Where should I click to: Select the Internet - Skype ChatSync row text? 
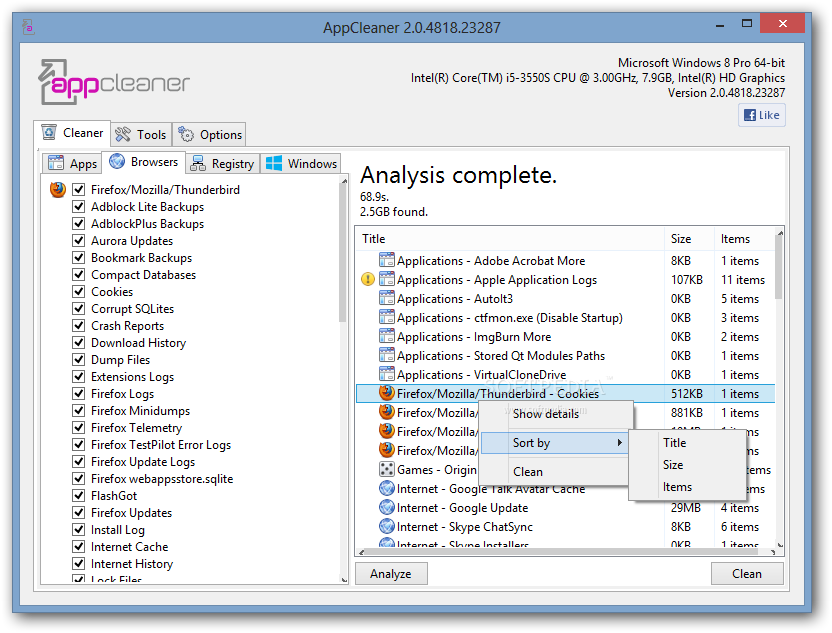464,526
